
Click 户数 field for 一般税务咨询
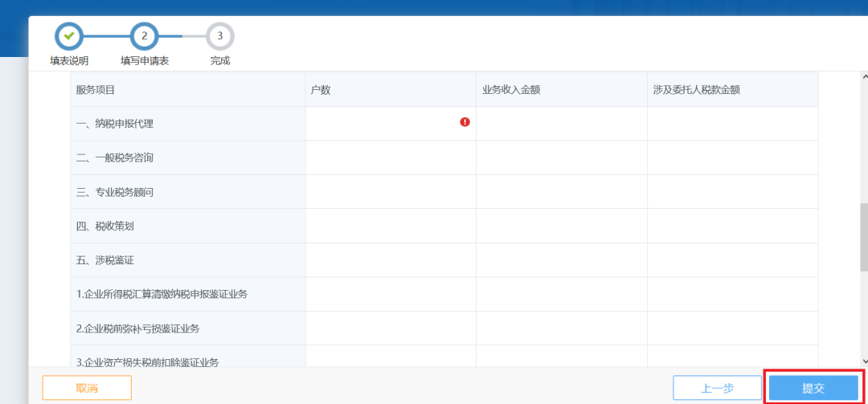pos(391,157)
